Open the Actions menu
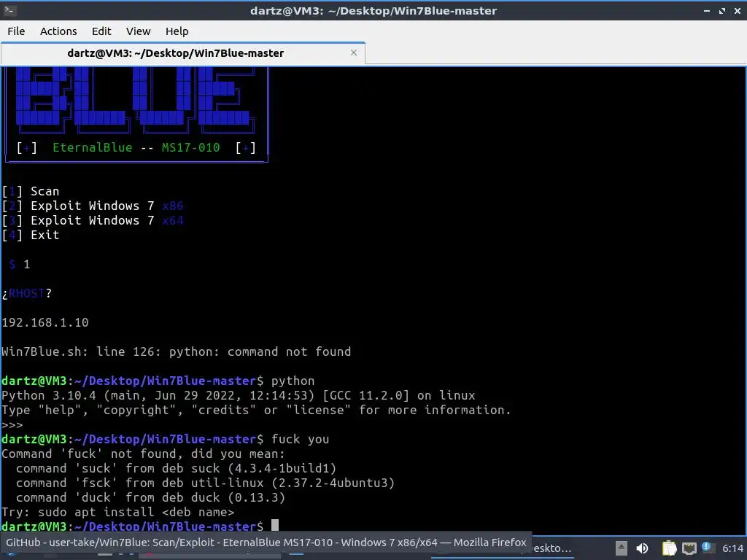Viewport: 747px width, 560px height. pyautogui.click(x=58, y=31)
